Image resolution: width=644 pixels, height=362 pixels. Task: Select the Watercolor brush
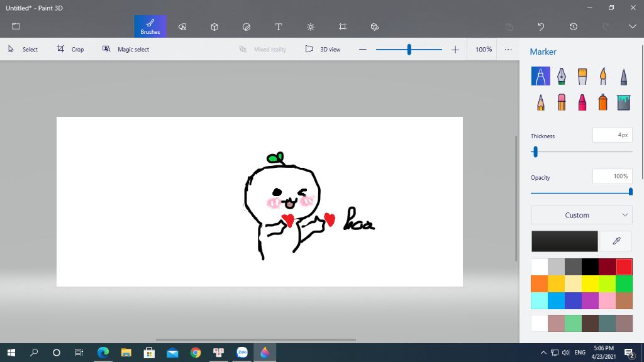[603, 76]
